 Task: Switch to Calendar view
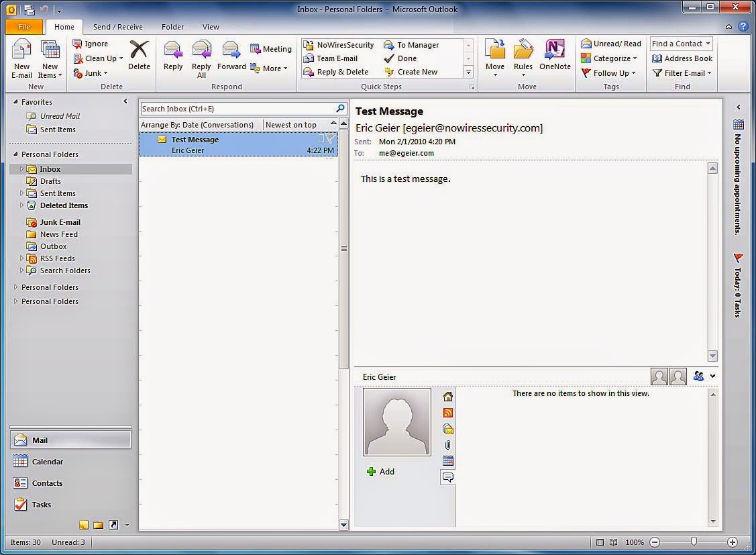point(70,462)
